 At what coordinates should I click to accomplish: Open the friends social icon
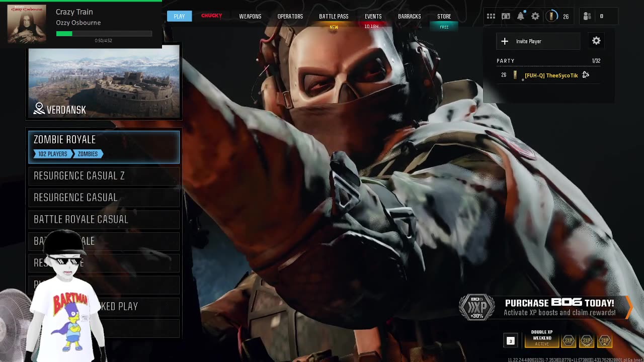[587, 16]
